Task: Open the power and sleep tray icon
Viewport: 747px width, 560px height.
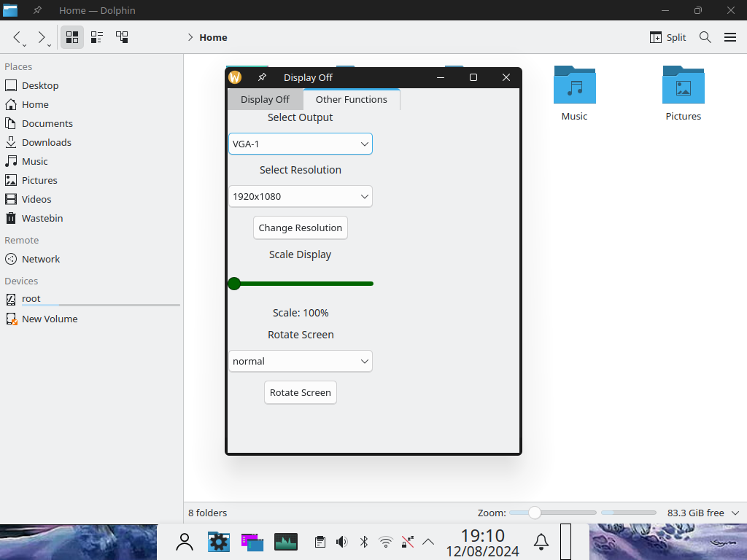Action: [407, 542]
